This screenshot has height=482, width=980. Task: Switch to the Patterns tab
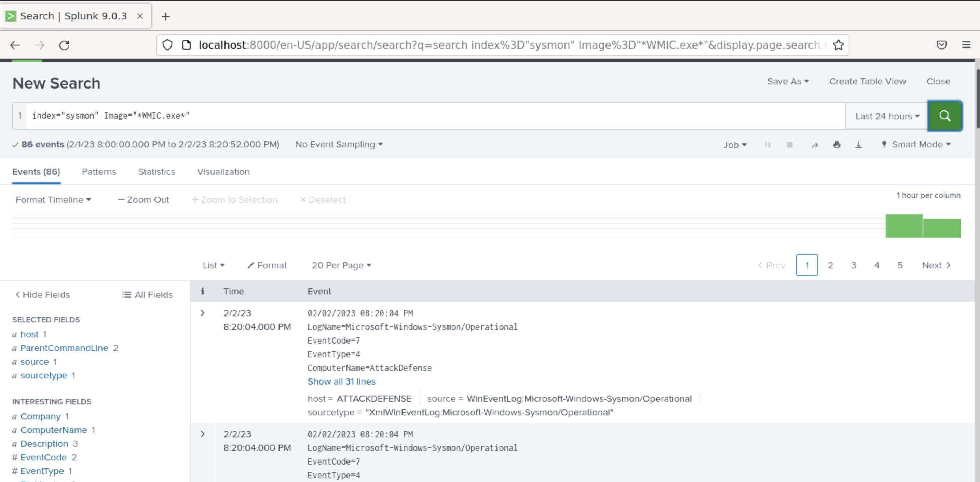tap(99, 172)
